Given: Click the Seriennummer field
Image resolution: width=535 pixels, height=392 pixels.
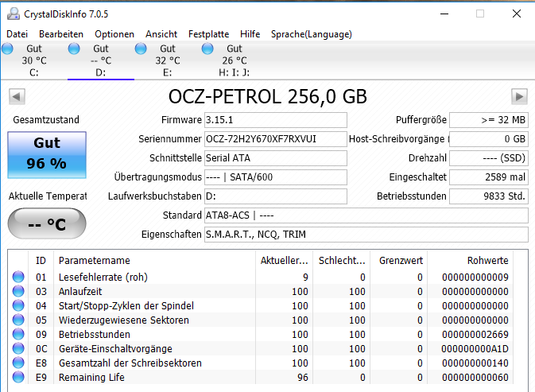Looking at the screenshot, I should click(x=276, y=139).
